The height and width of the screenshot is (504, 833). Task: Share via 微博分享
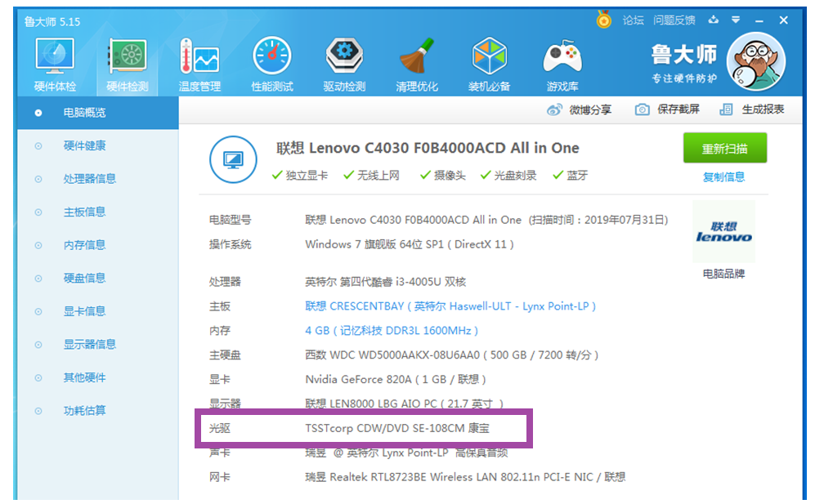(x=579, y=109)
